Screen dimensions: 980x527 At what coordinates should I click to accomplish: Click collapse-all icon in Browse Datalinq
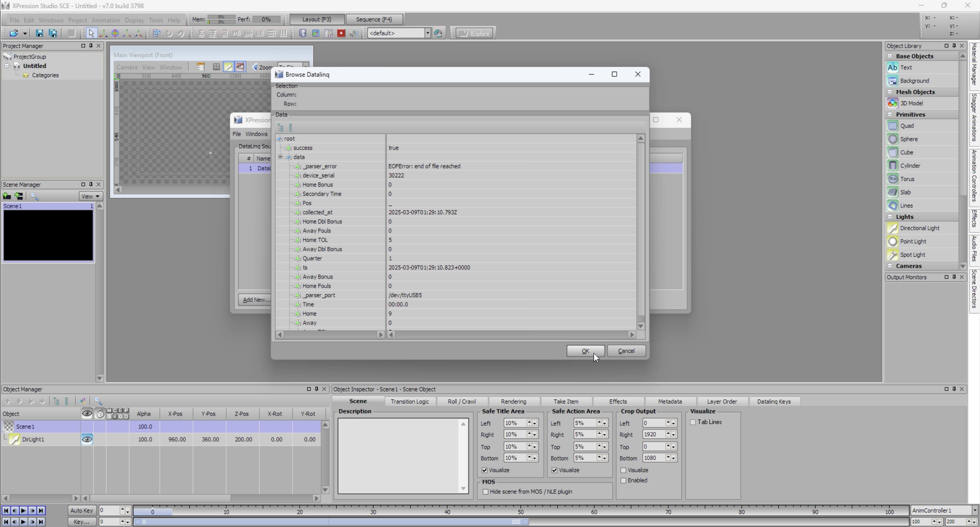291,127
